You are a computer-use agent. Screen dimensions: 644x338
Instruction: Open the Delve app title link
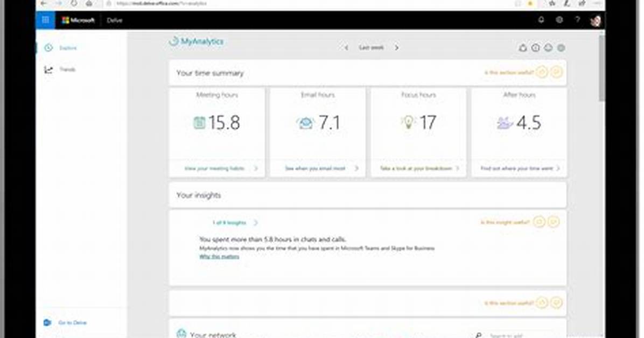(x=115, y=20)
